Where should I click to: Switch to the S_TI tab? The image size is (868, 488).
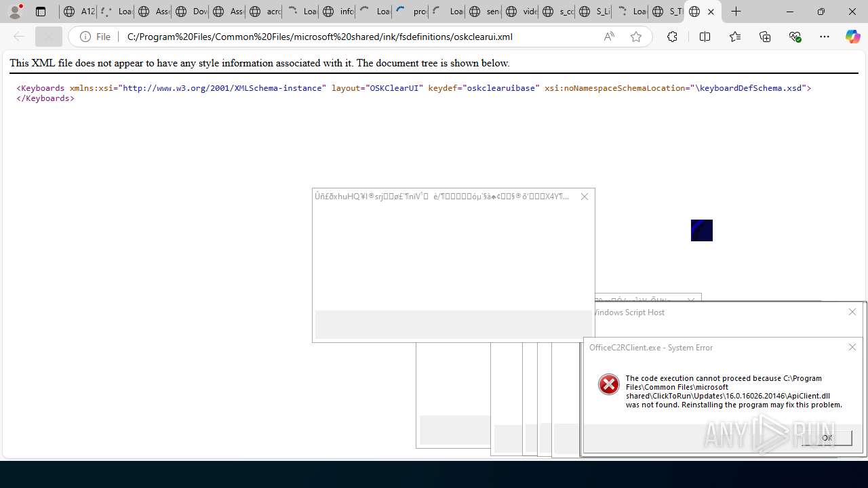click(666, 12)
